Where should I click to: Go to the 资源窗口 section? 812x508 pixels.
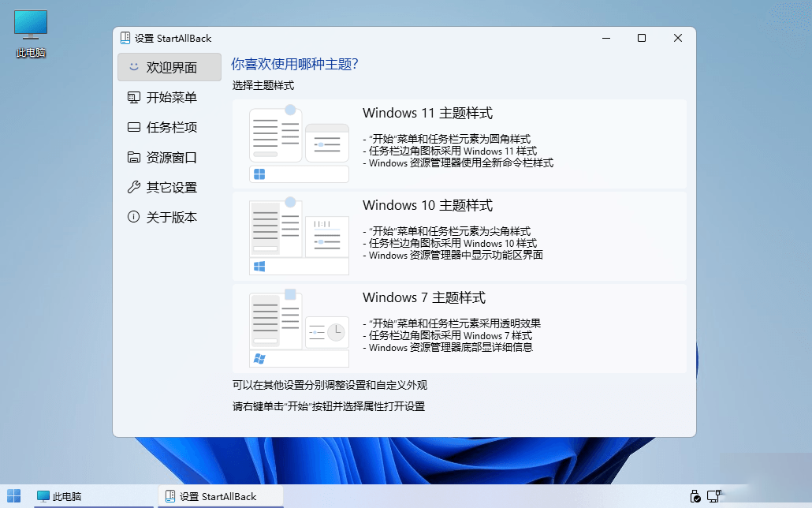point(169,158)
